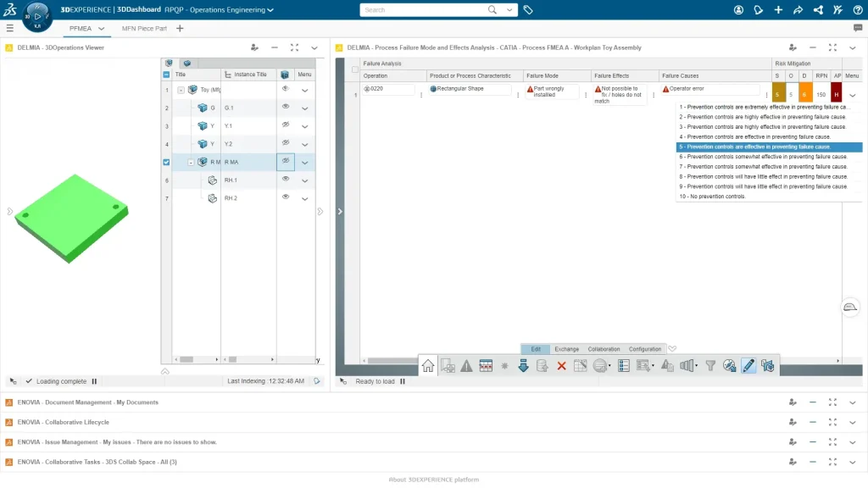Click the red X delete icon

click(561, 366)
